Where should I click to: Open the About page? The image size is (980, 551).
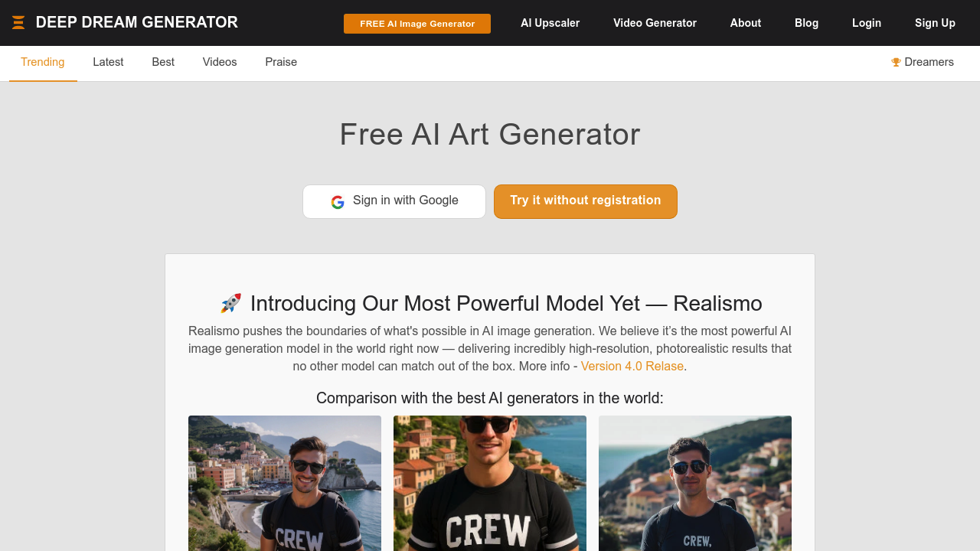pos(746,23)
